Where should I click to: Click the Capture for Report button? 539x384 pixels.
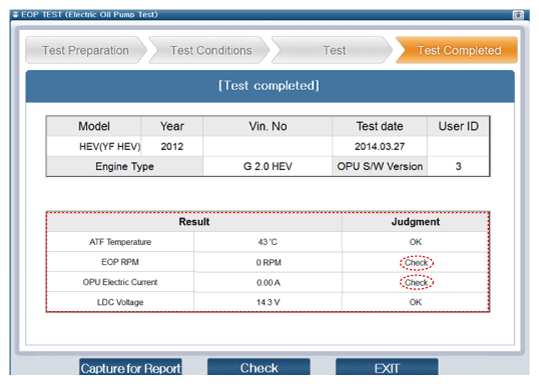[130, 367]
